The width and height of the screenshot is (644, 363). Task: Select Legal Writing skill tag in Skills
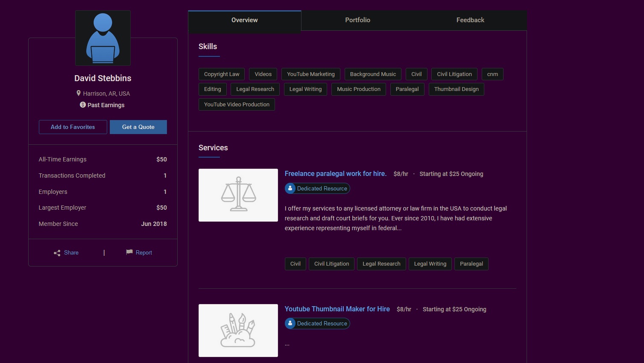(305, 89)
